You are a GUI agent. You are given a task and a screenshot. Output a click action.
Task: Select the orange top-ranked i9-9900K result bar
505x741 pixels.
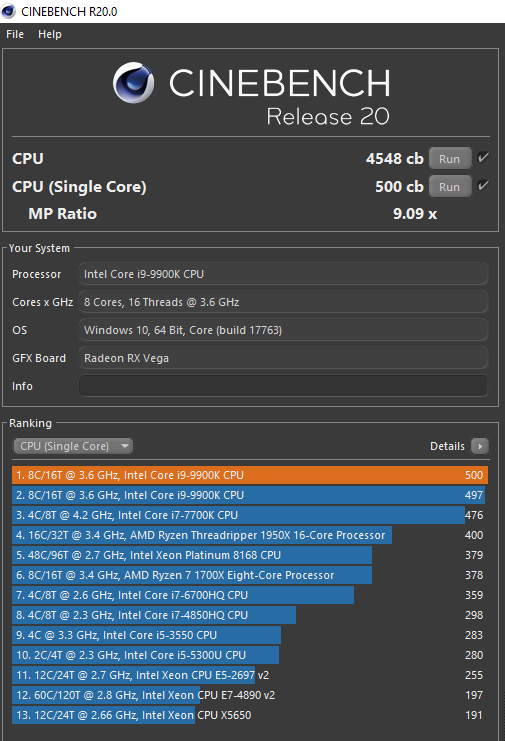250,475
